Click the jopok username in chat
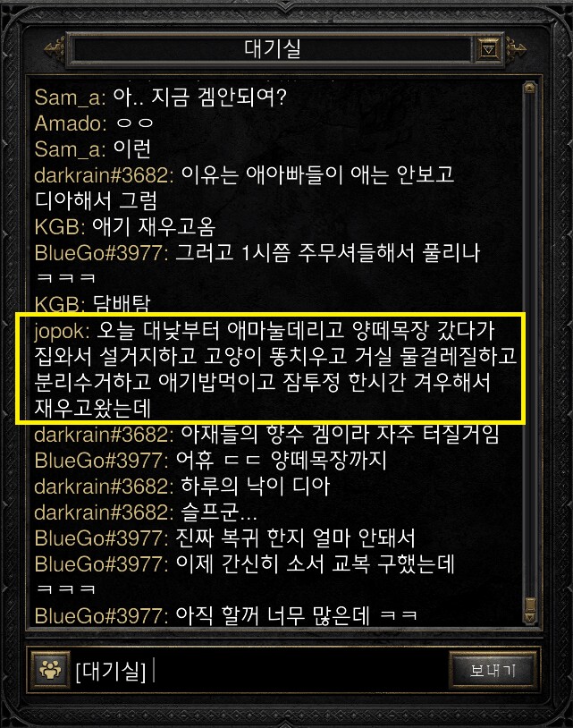Screen dimensions: 573x728 (x=62, y=331)
